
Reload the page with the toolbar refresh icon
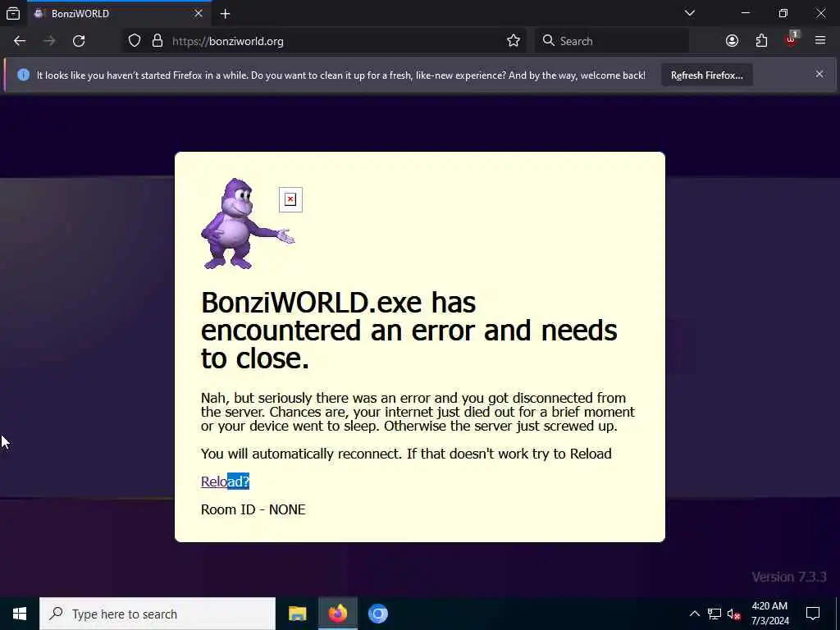[x=79, y=41]
